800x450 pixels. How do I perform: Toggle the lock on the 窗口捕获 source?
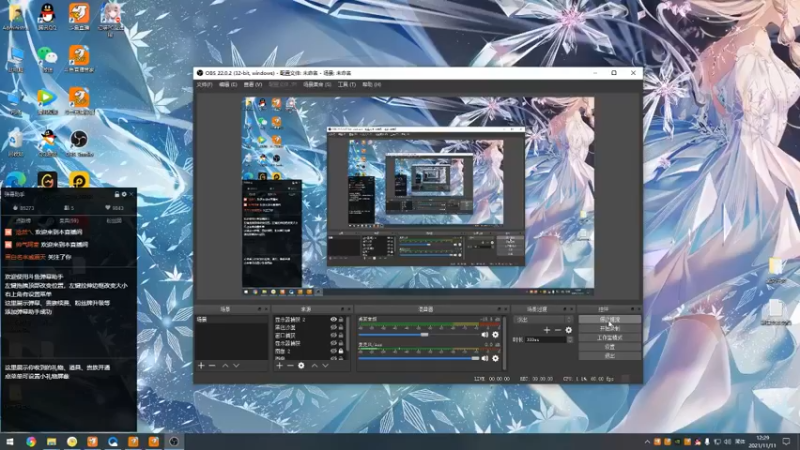coord(341,336)
